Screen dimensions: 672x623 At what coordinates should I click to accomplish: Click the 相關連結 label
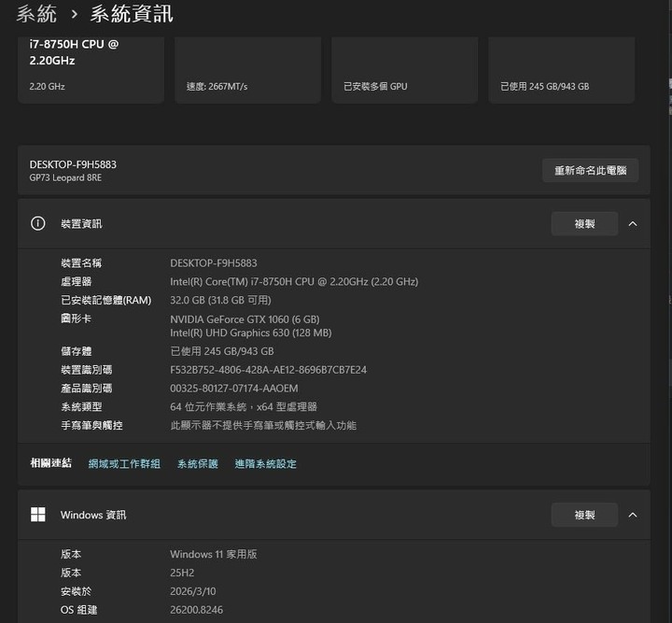(x=50, y=463)
